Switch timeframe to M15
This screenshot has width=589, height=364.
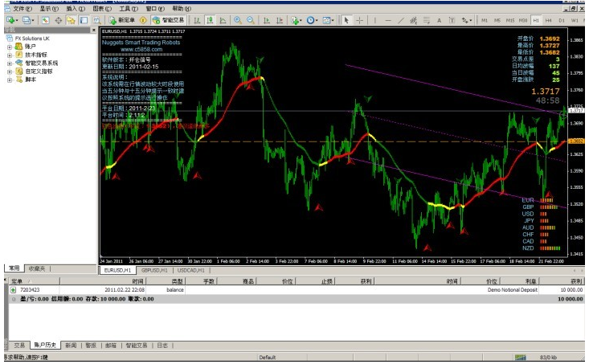510,20
